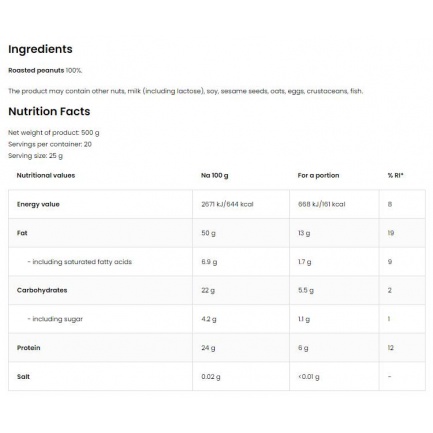Click the % RI* column header

pyautogui.click(x=395, y=175)
